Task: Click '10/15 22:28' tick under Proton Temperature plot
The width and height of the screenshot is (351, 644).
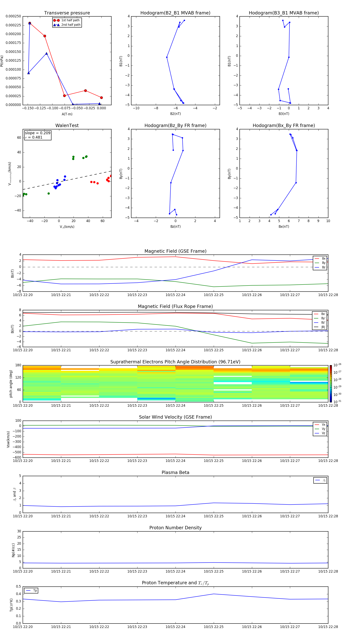Action: click(328, 627)
